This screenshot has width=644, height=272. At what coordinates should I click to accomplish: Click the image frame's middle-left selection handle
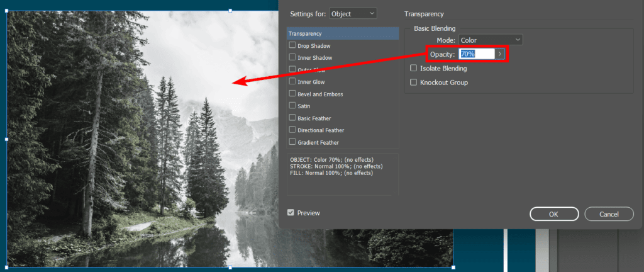(x=7, y=139)
